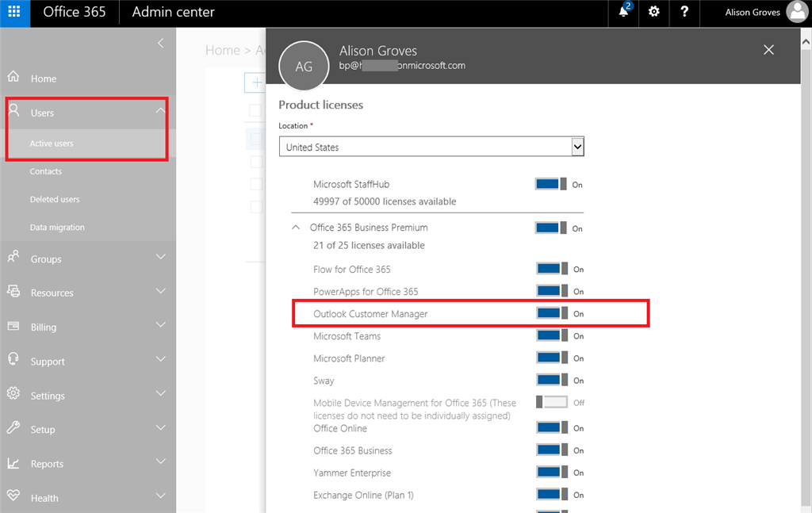Collapse the left navigation pane arrow
812x513 pixels.
click(x=160, y=43)
